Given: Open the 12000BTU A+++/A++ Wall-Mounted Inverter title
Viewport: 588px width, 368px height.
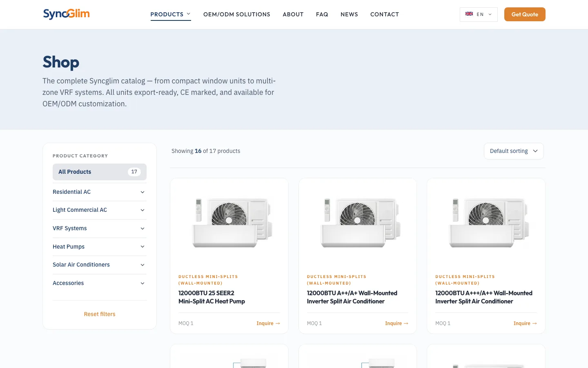Looking at the screenshot, I should click(x=484, y=297).
